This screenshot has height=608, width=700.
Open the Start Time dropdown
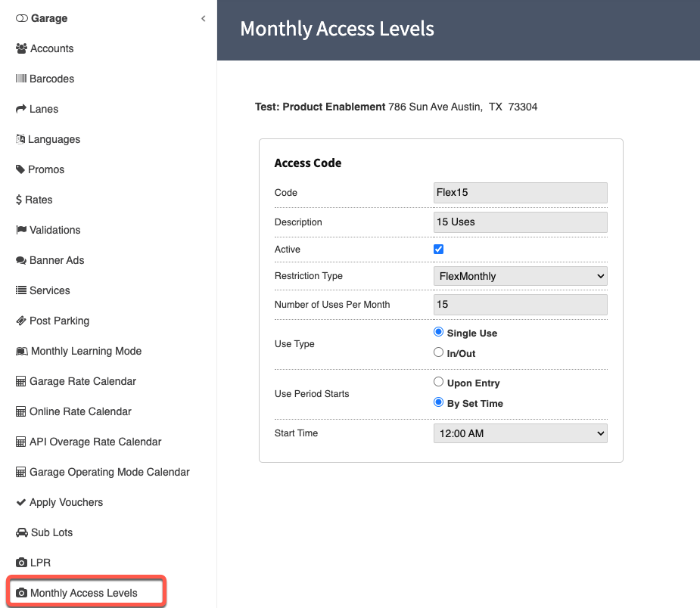pos(520,433)
